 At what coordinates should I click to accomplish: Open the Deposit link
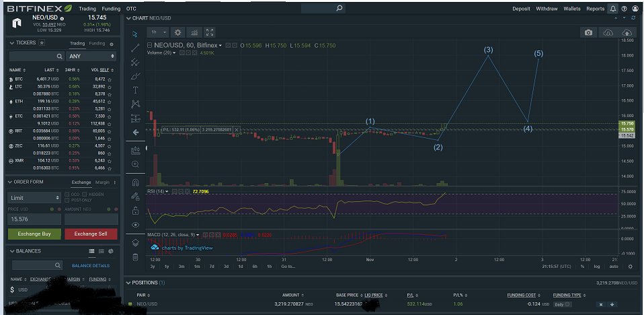pyautogui.click(x=521, y=9)
